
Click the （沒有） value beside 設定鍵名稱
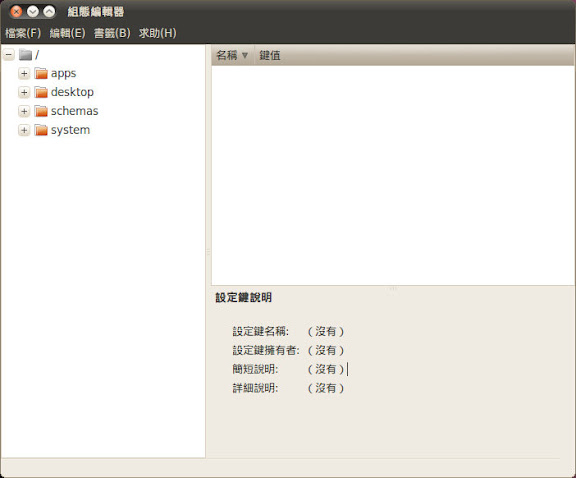tap(325, 331)
